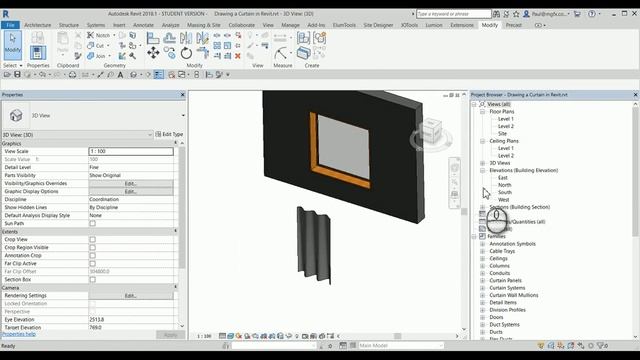The height and width of the screenshot is (360, 640).
Task: Open the Select panel dropdown
Action: click(13, 65)
